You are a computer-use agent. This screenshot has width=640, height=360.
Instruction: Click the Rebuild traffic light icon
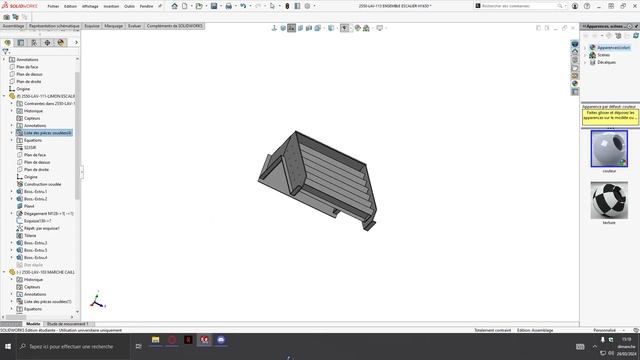287,6
